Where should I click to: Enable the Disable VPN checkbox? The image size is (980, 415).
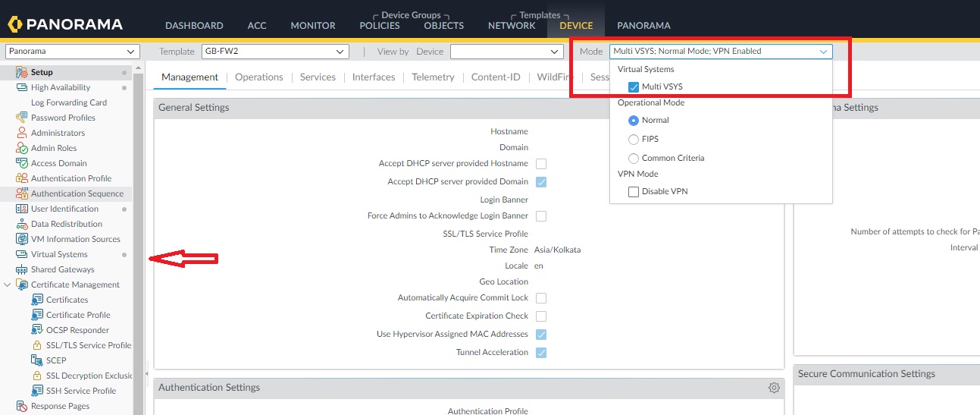(634, 192)
